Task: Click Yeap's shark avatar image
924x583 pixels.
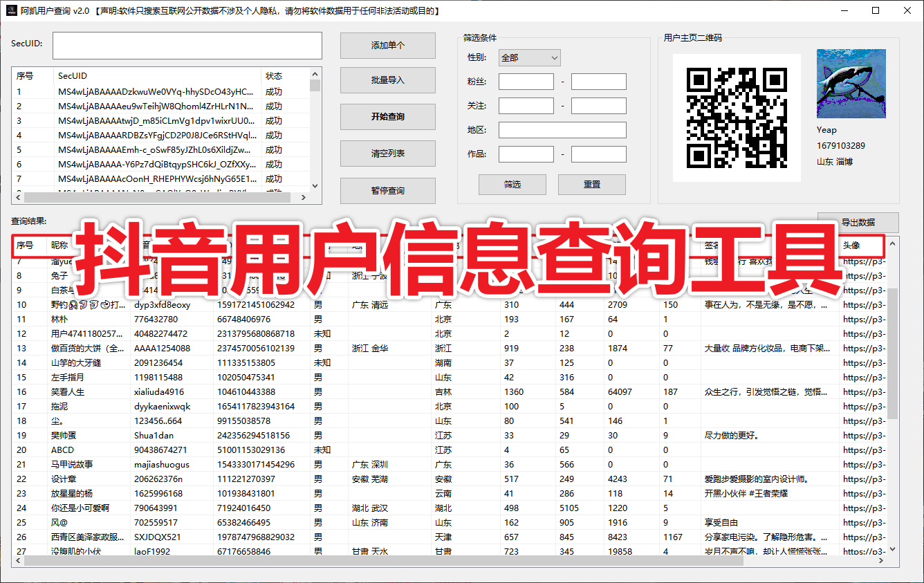Action: pyautogui.click(x=851, y=83)
